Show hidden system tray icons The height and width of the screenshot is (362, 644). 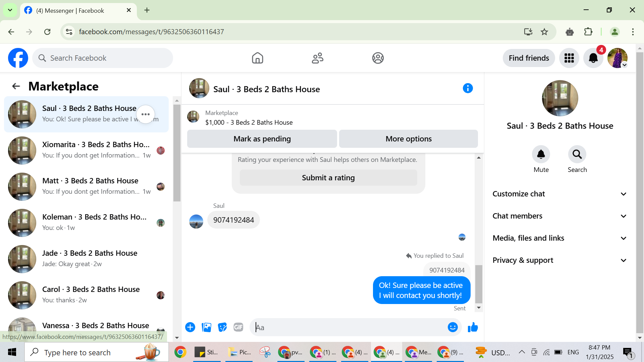tap(522, 352)
